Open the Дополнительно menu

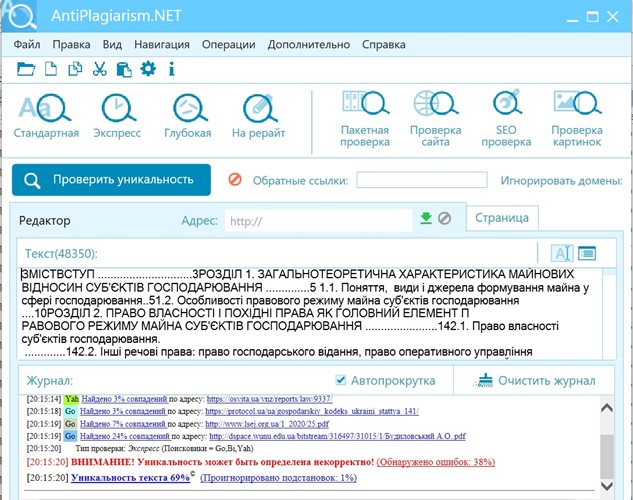(308, 44)
